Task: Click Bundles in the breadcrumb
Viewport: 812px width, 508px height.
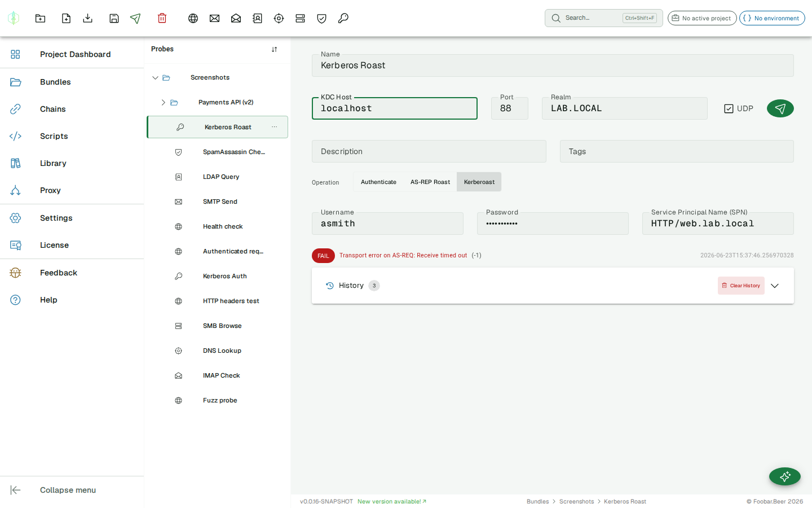Action: click(x=537, y=501)
